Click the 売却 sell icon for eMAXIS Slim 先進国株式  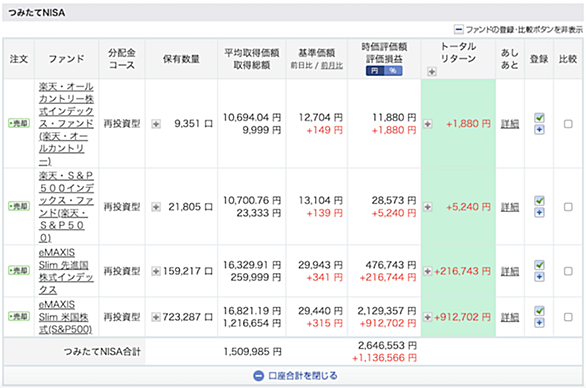tap(19, 270)
